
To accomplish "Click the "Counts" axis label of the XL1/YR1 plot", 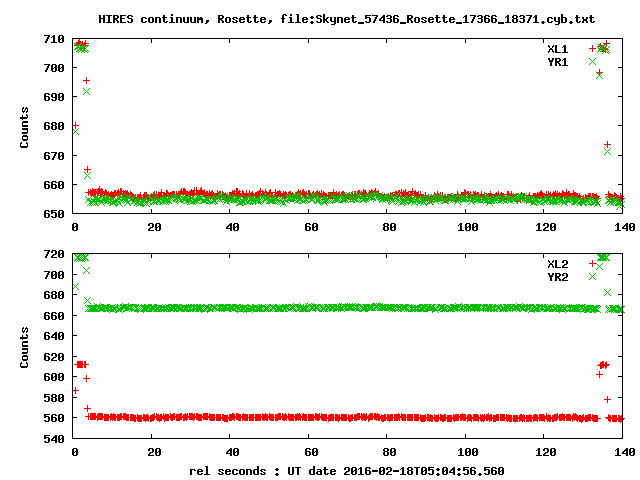I will [x=24, y=127].
